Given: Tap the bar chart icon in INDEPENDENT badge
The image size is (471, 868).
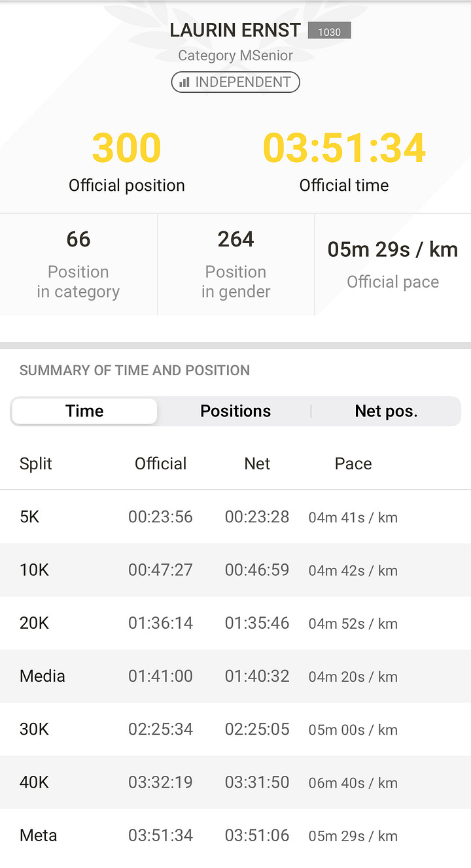Looking at the screenshot, I should (184, 82).
